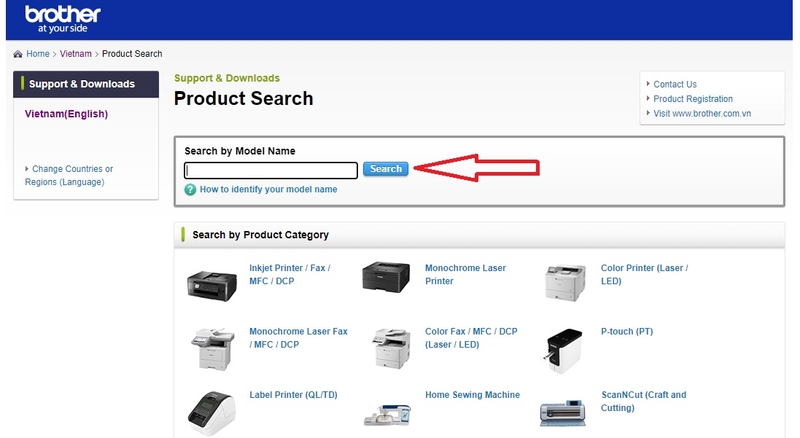Open Monochrome Laser Printer category

465,275
